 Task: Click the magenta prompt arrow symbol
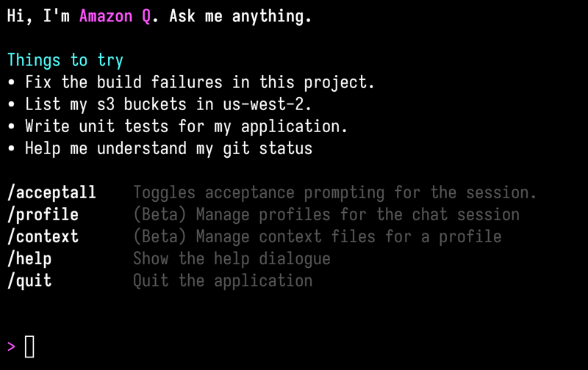11,347
